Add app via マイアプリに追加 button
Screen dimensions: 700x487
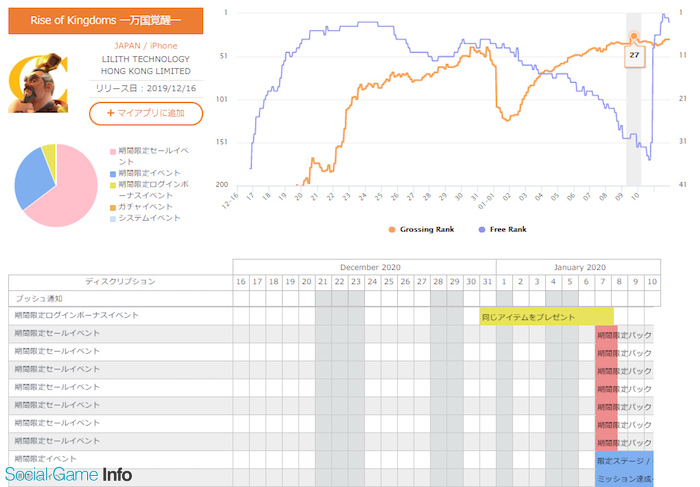tap(146, 113)
